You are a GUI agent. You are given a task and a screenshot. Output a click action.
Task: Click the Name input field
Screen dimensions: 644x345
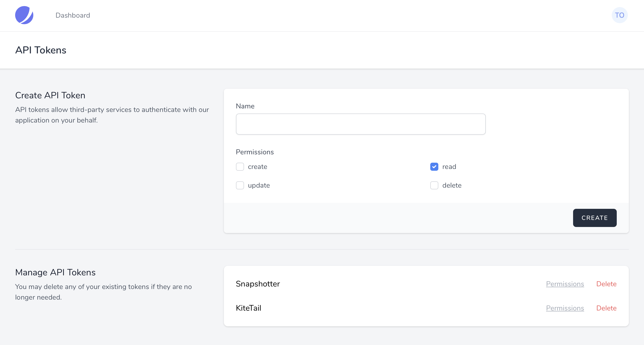click(361, 124)
